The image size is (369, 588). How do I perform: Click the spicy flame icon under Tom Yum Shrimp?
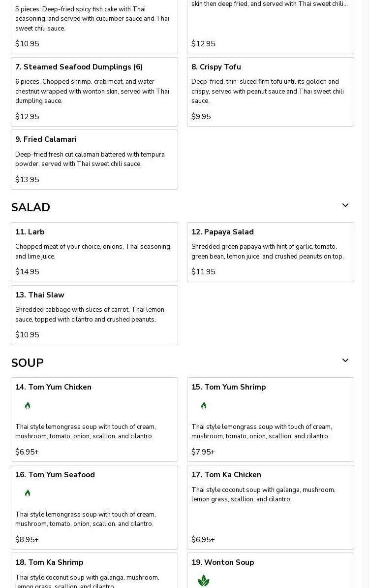click(x=204, y=406)
